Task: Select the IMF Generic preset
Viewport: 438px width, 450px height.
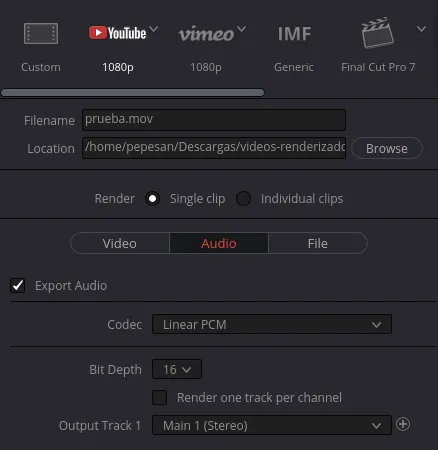Action: [x=294, y=34]
